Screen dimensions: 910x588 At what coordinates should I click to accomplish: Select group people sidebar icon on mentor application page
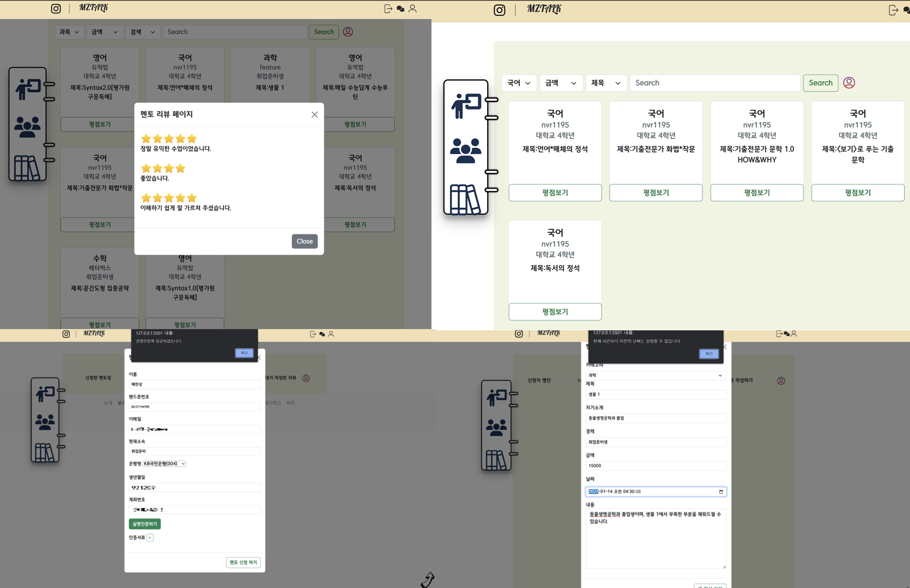click(x=45, y=422)
